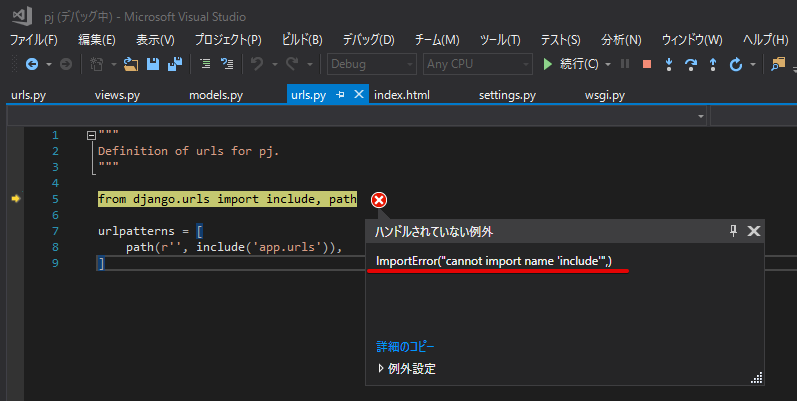Click the urlpatterns line in editor
Viewport: 797px width, 401px height.
point(150,231)
